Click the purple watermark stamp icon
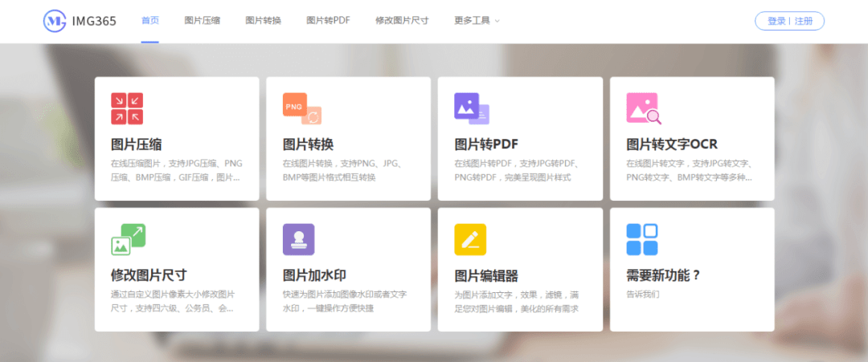Viewport: 868px width, 362px height. (x=298, y=239)
